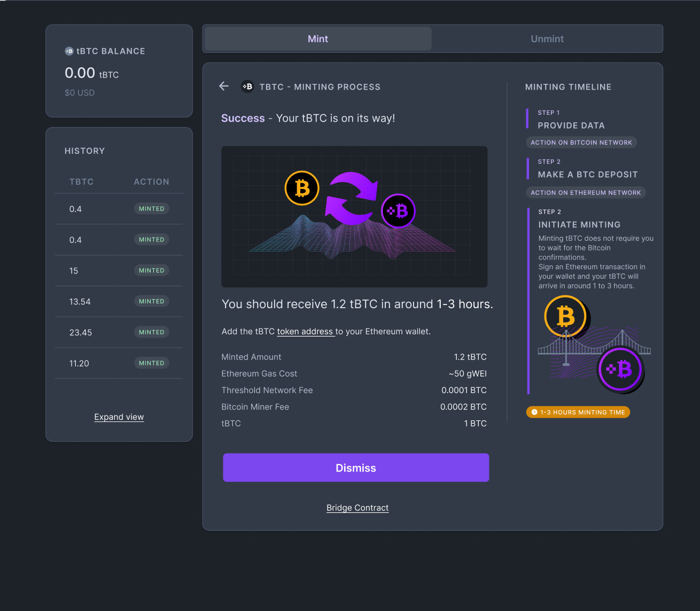The height and width of the screenshot is (611, 700).
Task: Click the clock icon on the minting time badge
Action: [x=534, y=412]
